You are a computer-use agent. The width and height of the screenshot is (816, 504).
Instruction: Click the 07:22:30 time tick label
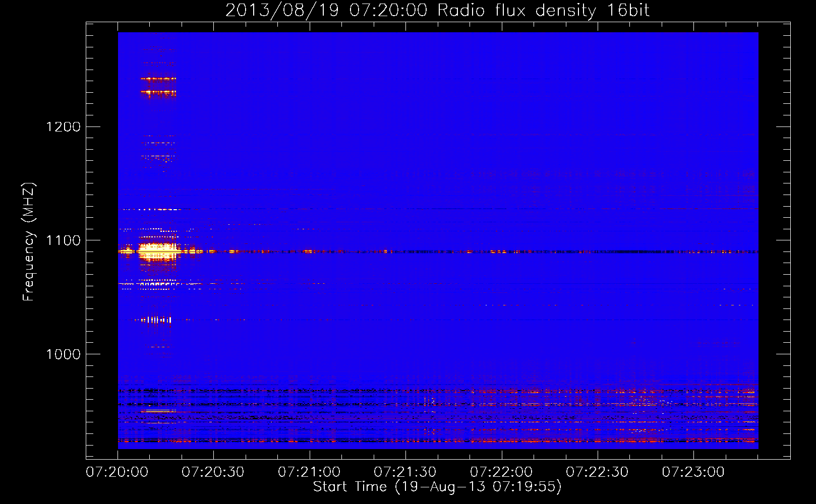[597, 472]
